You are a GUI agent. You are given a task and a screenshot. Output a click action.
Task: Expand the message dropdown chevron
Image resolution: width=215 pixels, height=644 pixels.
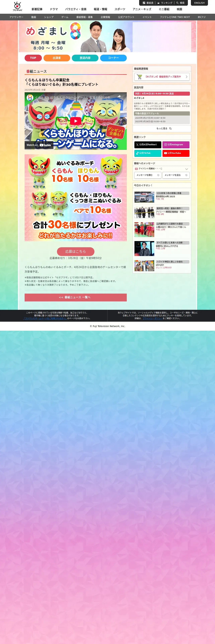pos(187,169)
